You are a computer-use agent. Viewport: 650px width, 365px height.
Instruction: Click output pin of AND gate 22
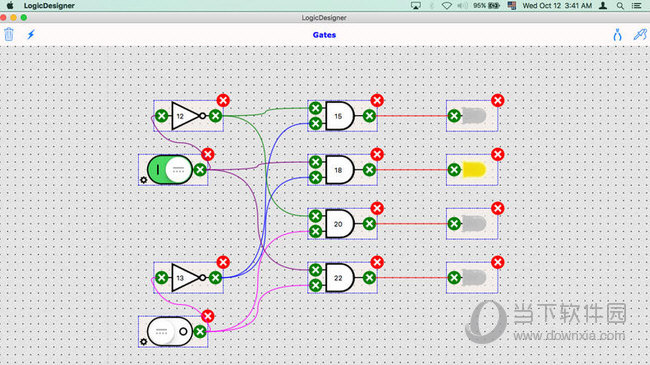click(369, 278)
